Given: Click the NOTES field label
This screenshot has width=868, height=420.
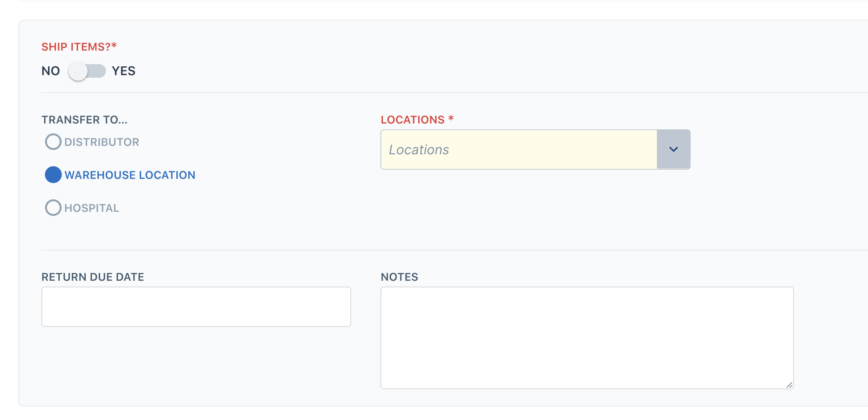Looking at the screenshot, I should coord(400,277).
